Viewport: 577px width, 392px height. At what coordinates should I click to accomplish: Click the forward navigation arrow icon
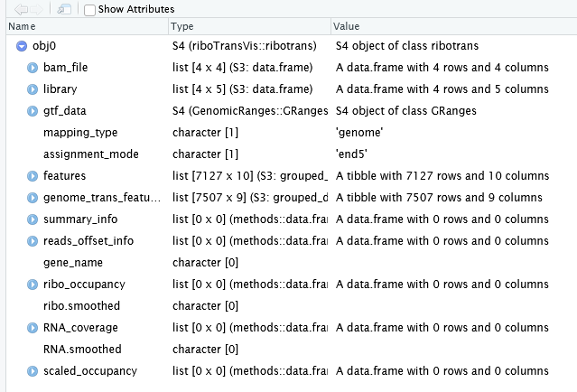36,9
